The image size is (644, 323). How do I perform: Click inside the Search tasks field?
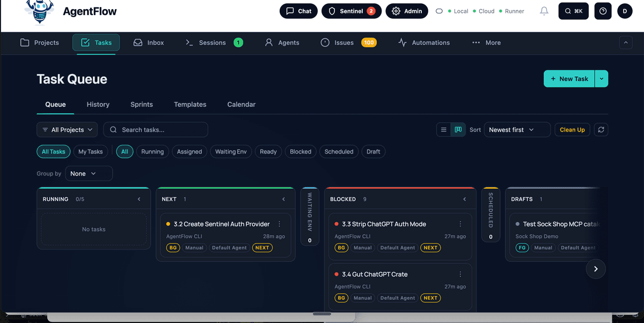click(x=156, y=129)
